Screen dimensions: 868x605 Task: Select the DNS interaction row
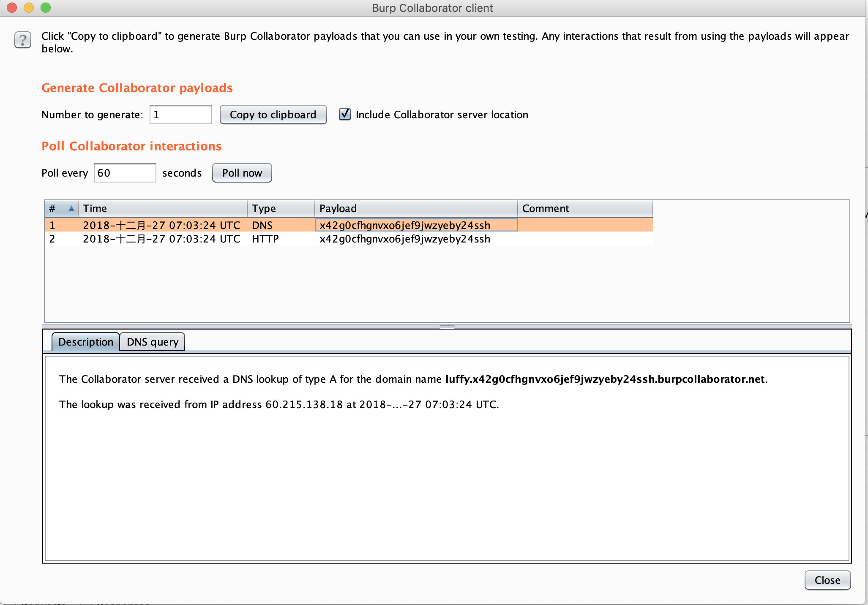click(x=349, y=225)
